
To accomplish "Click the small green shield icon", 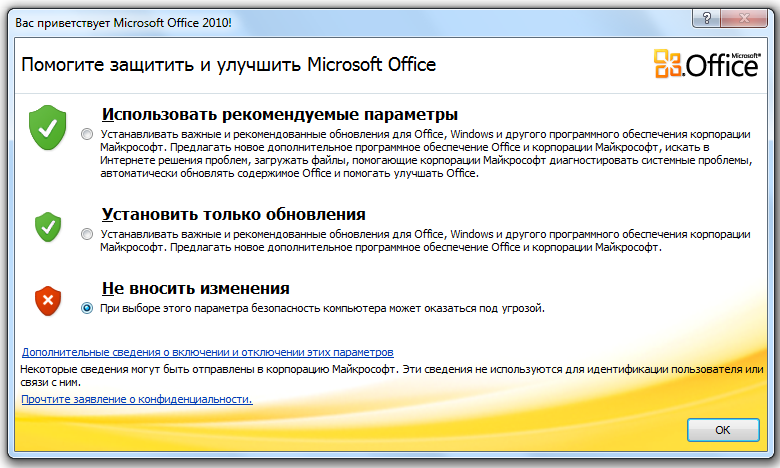I will 48,227.
